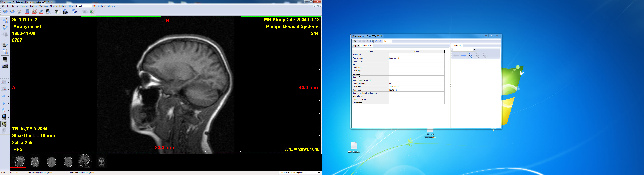Open the Default settings set combo box
Viewport: 644px width, 175px height.
point(84,6)
